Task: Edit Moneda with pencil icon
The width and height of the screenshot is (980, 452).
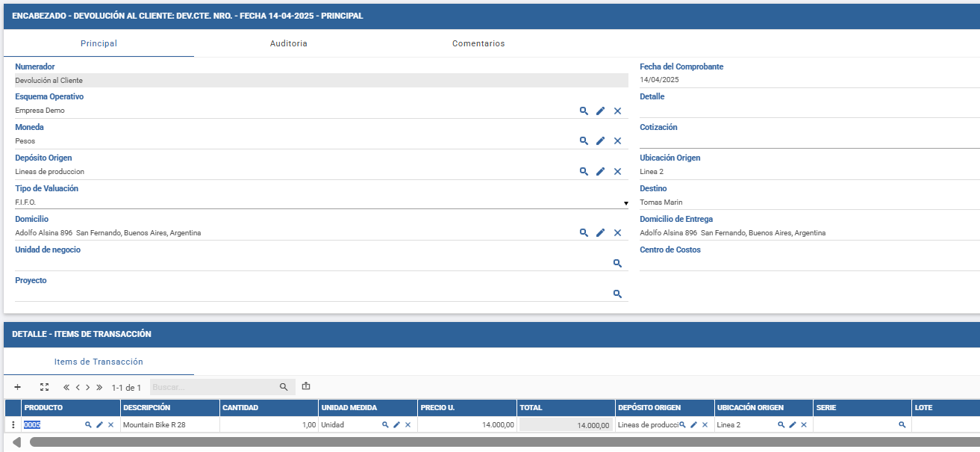Action: 601,140
